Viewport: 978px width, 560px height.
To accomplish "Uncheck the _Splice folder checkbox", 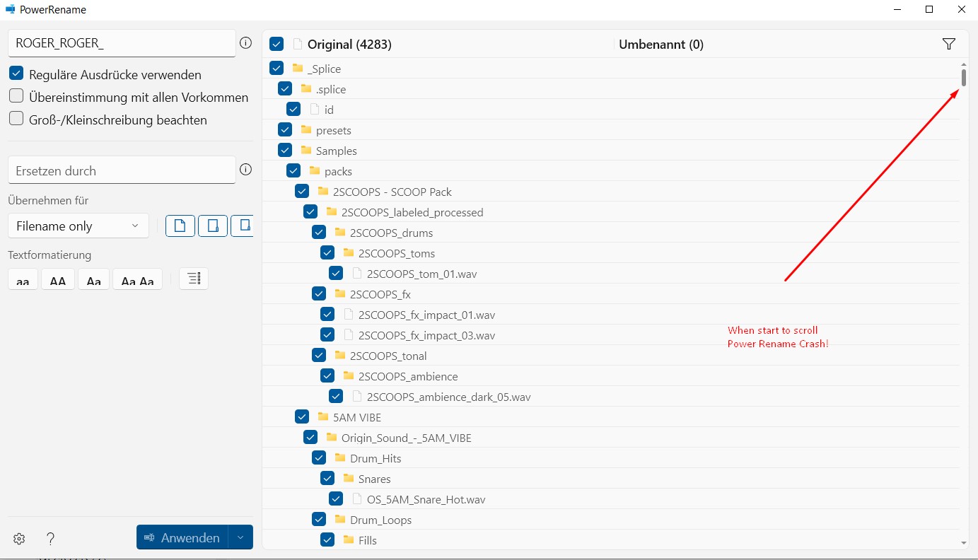I will 276,68.
